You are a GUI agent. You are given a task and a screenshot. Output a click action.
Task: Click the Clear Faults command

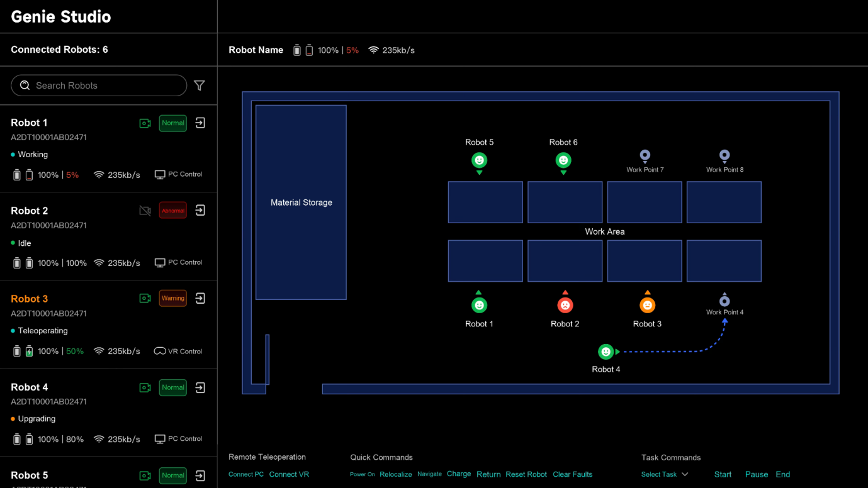click(572, 474)
